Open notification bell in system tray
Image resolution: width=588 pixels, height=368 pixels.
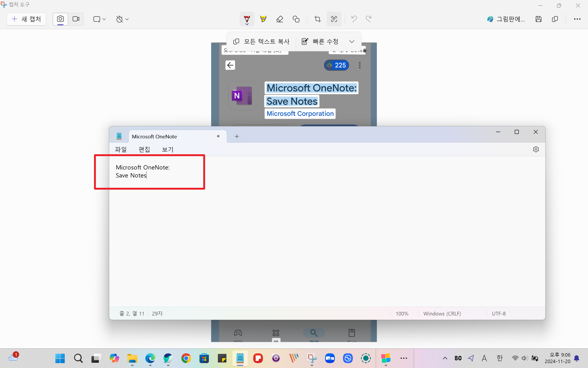[577, 358]
